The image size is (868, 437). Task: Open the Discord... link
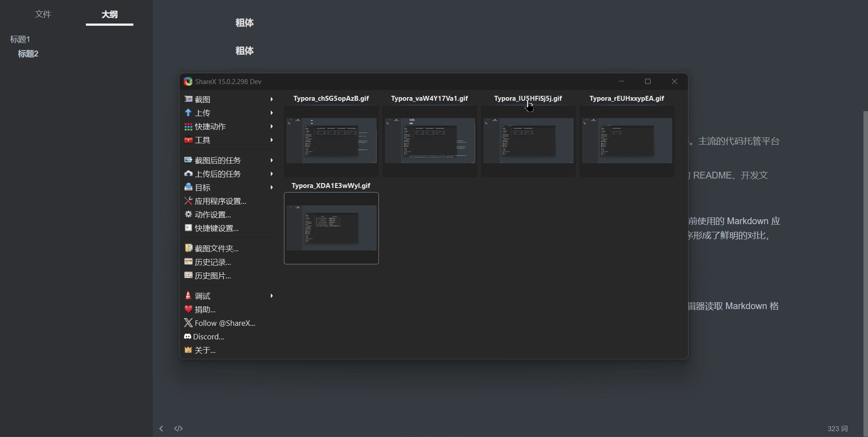pos(229,336)
